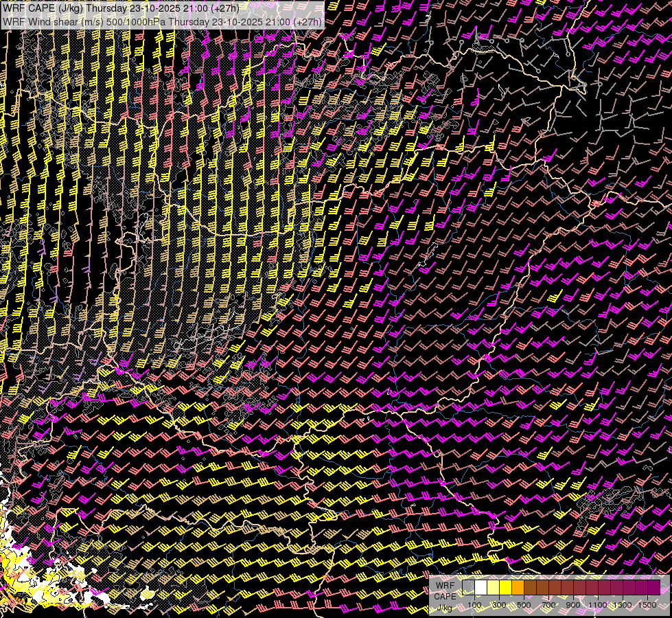672x618 pixels.
Task: Click the 900 legend tick label
Action: (x=573, y=604)
